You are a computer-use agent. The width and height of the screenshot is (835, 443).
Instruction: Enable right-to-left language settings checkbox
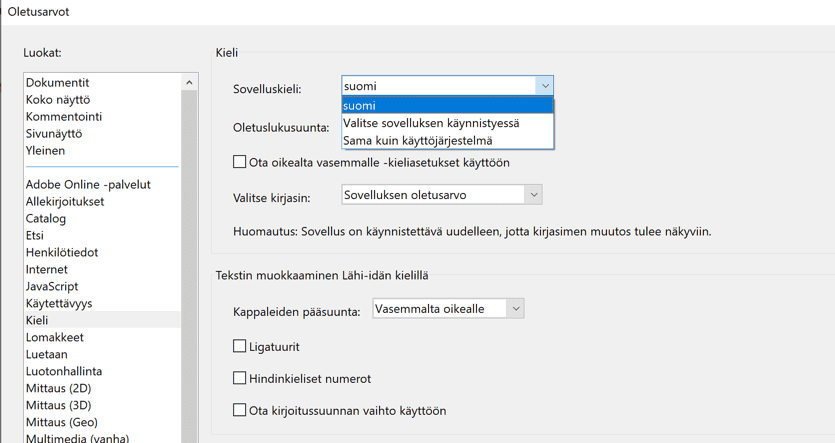pos(240,162)
